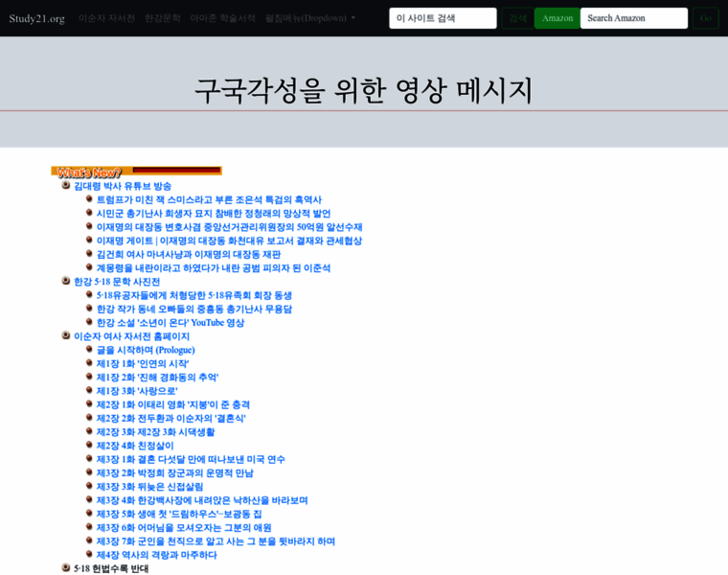Select 한강문학 in the navigation bar
The height and width of the screenshot is (575, 728).
(x=162, y=18)
